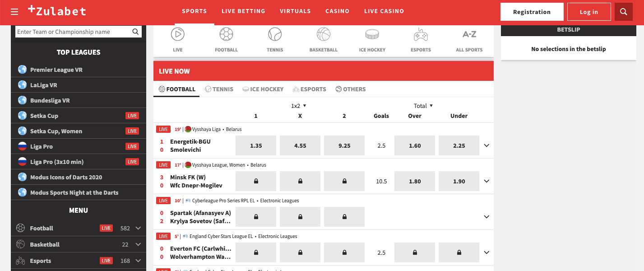The width and height of the screenshot is (644, 271).
Task: Bet 1.35 on Energetik-BGU win
Action: [256, 145]
